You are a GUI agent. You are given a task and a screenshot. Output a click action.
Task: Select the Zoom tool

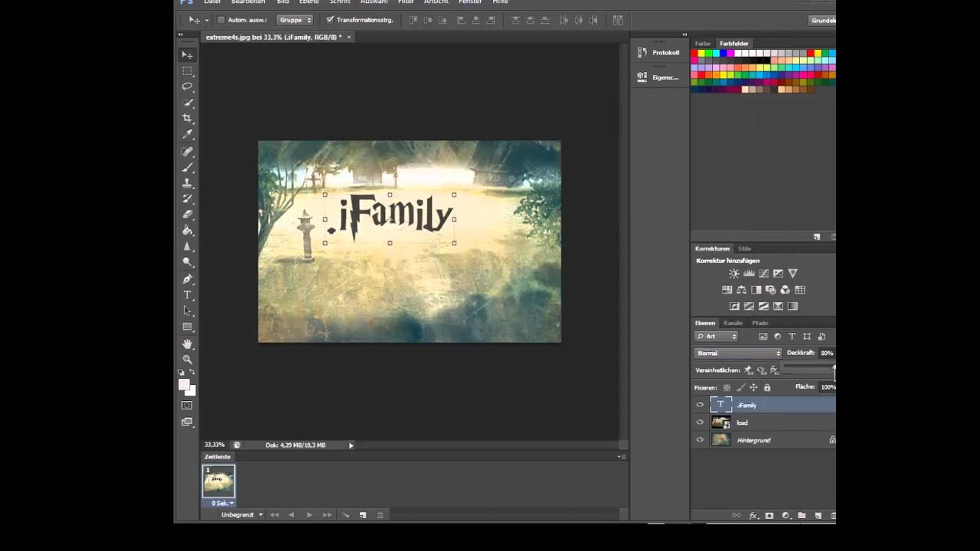[188, 359]
